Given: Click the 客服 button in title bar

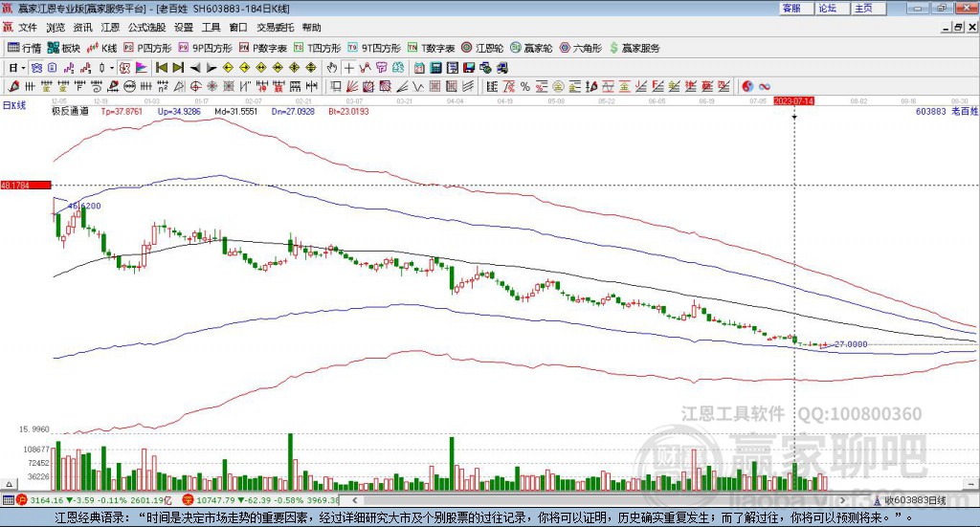Looking at the screenshot, I should (x=795, y=8).
